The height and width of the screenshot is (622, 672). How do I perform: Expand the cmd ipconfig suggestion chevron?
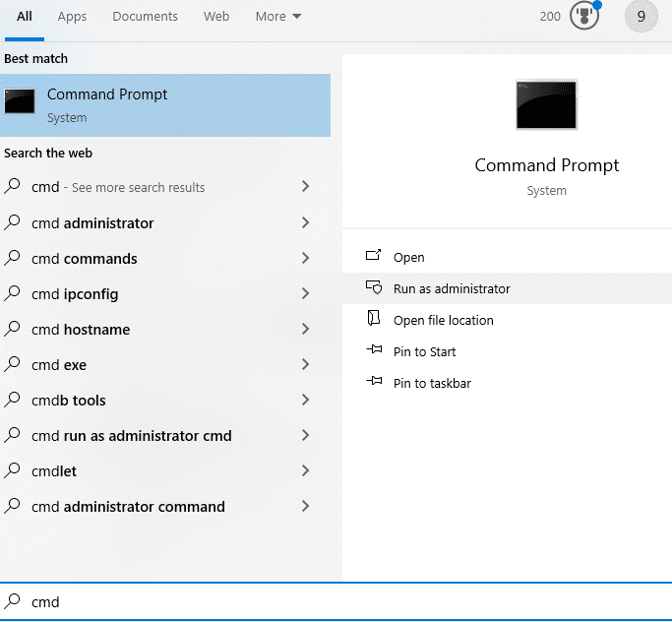point(305,294)
